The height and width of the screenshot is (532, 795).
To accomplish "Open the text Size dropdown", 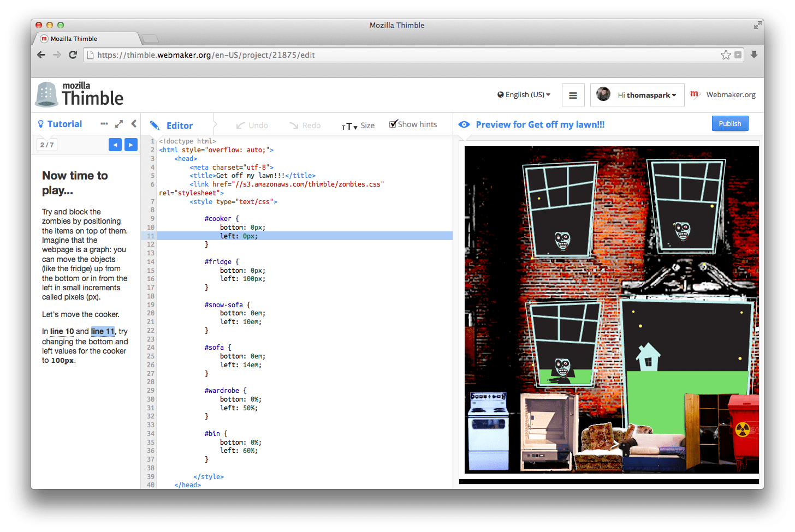I will (x=358, y=125).
